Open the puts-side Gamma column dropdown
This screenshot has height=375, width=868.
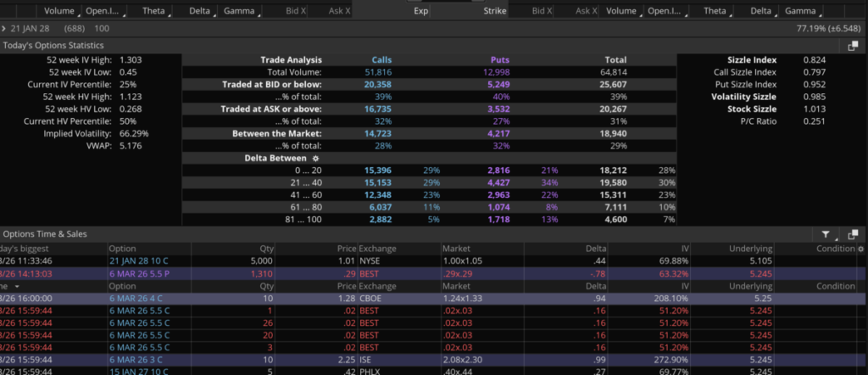click(819, 13)
